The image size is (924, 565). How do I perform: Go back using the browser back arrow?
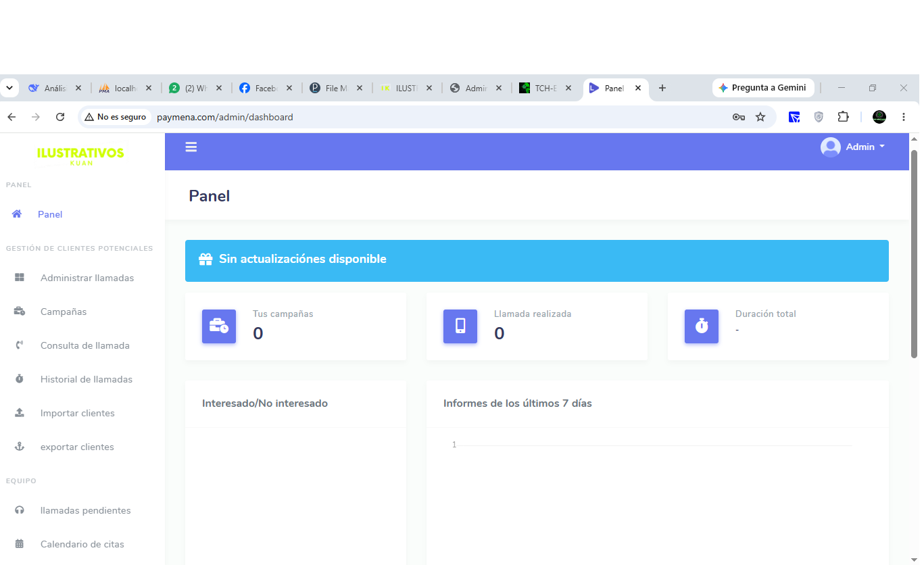11,117
